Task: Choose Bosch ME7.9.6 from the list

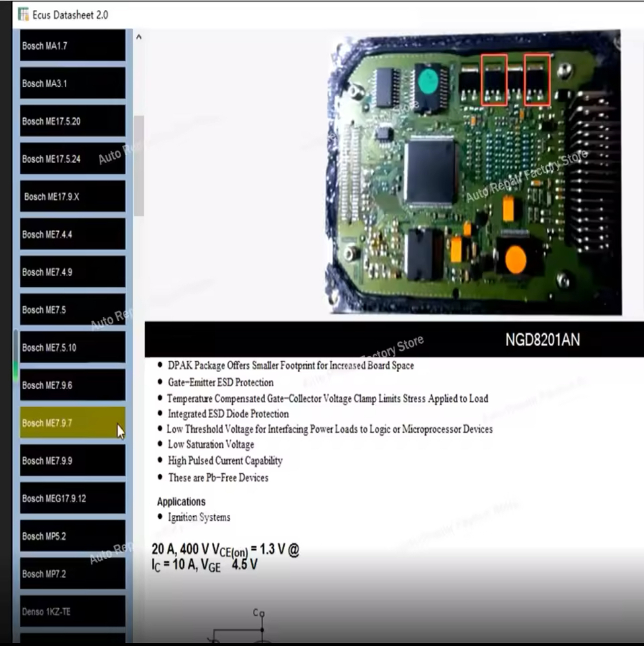Action: click(x=72, y=385)
